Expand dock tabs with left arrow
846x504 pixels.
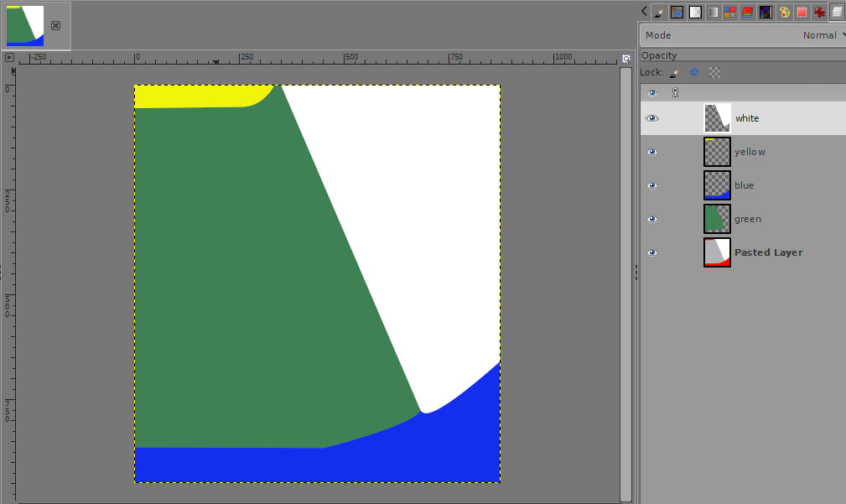pyautogui.click(x=643, y=11)
